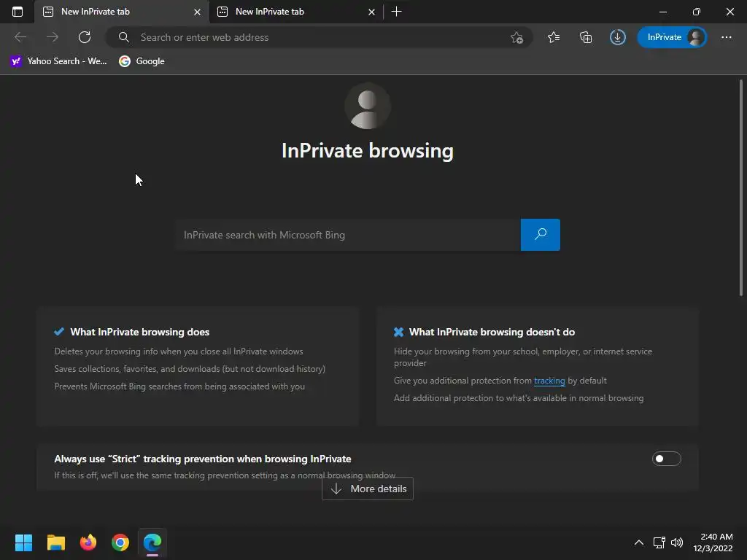The width and height of the screenshot is (747, 560).
Task: Focus the address bar field
Action: 318,37
